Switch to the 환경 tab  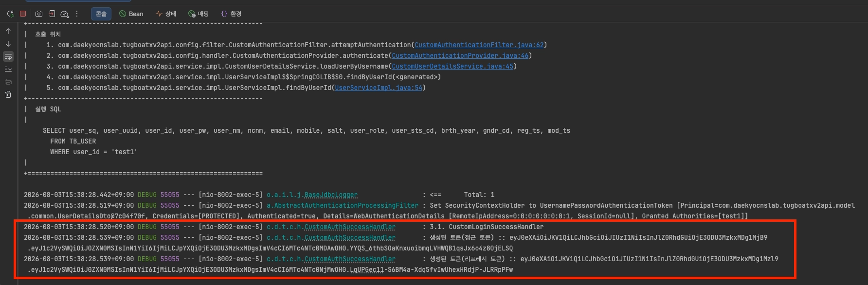coord(231,14)
